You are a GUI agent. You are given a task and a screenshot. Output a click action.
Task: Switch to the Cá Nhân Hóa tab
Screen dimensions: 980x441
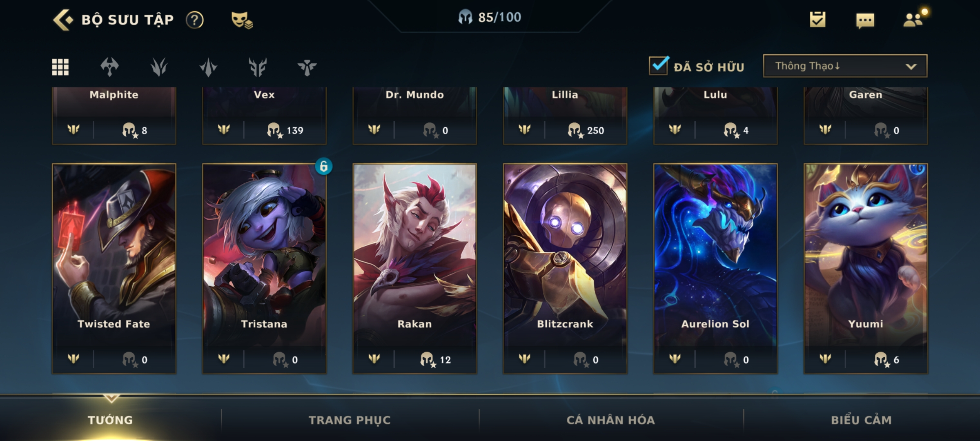610,420
